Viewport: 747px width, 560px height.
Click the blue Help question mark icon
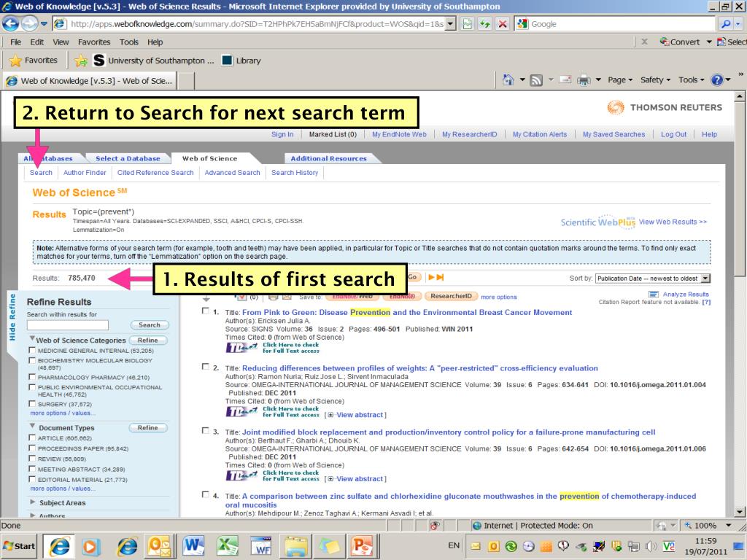click(717, 80)
